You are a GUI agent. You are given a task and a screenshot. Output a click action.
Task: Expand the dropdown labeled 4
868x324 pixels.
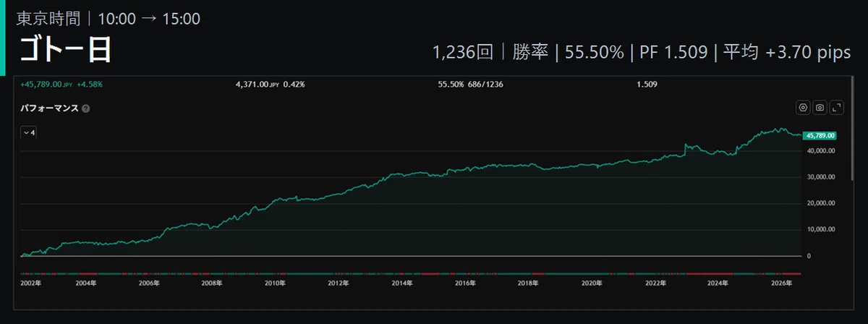(29, 132)
